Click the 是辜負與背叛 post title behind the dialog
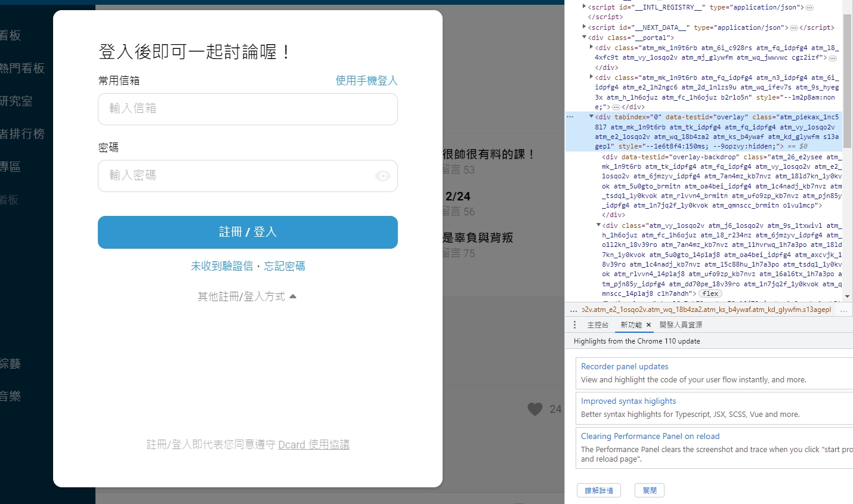Image resolution: width=853 pixels, height=504 pixels. point(478,237)
